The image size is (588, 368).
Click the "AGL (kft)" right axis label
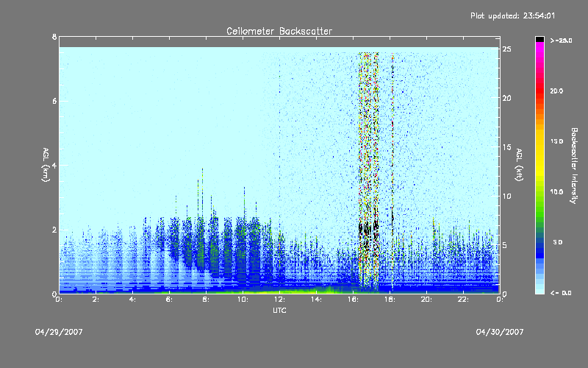click(519, 165)
